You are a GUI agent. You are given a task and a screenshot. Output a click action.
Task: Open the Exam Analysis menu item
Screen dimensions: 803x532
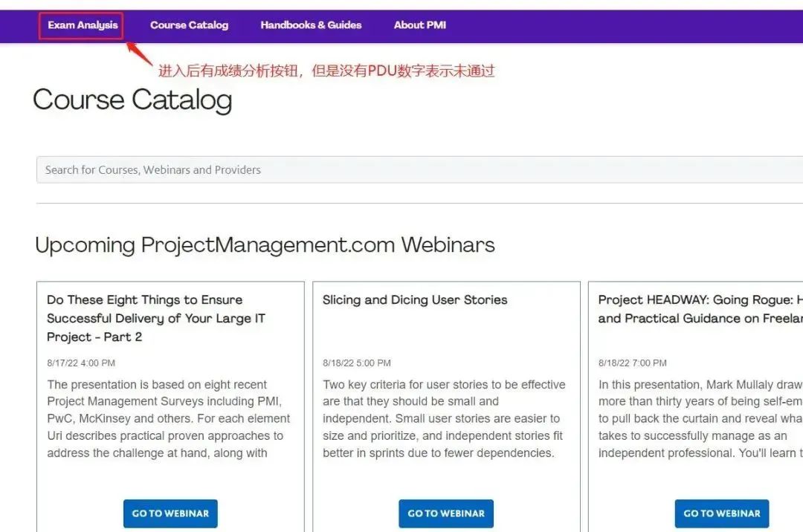coord(83,25)
